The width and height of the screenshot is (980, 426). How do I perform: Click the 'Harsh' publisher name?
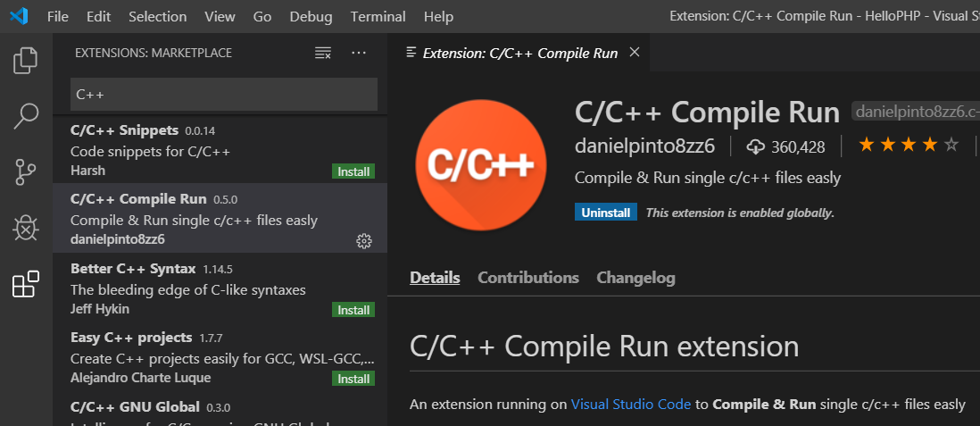pyautogui.click(x=87, y=171)
